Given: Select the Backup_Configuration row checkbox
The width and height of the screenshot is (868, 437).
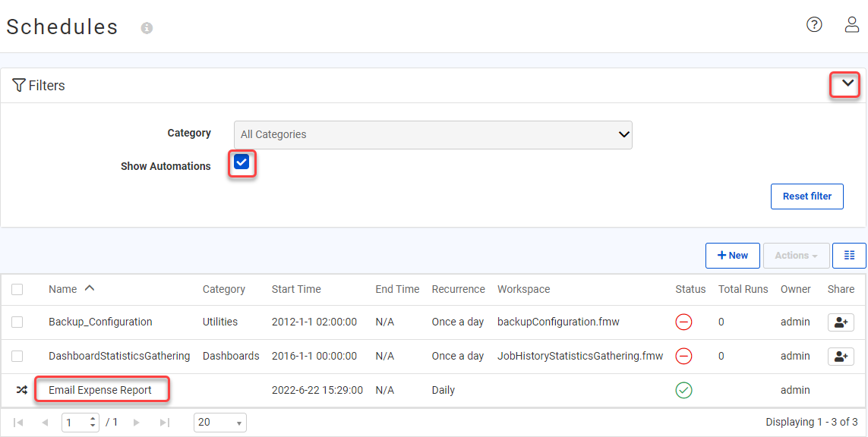Looking at the screenshot, I should click(18, 322).
